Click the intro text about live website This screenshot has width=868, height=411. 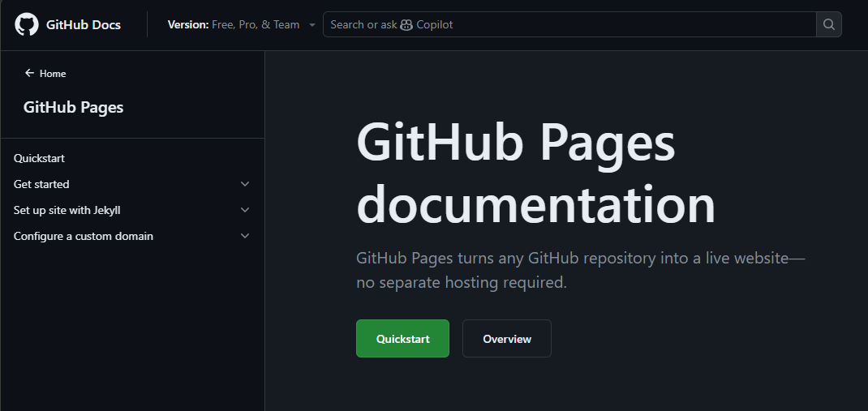[x=580, y=271]
